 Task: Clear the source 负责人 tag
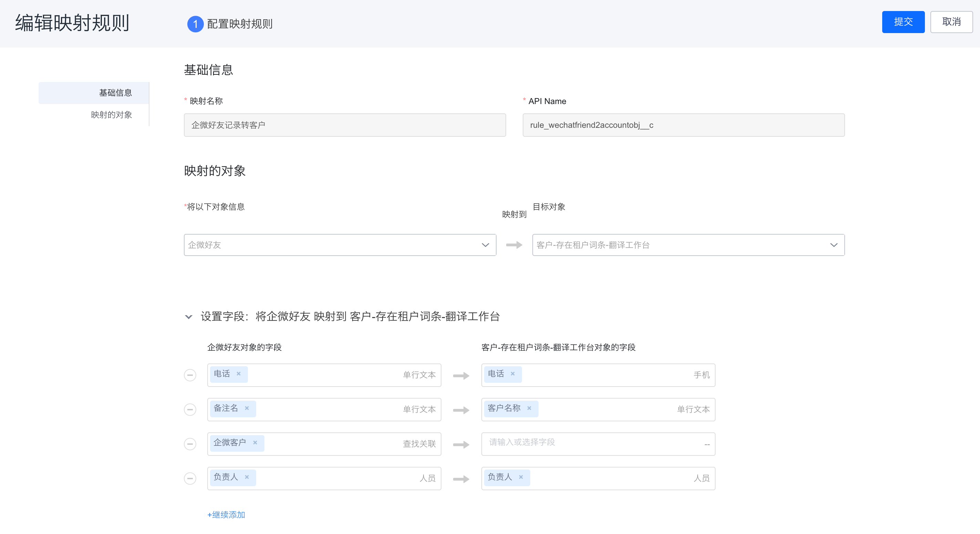pyautogui.click(x=247, y=477)
